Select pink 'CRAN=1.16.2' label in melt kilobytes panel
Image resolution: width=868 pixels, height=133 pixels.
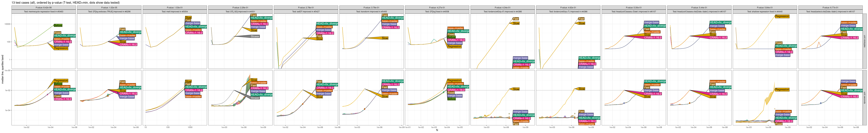tap(194, 33)
